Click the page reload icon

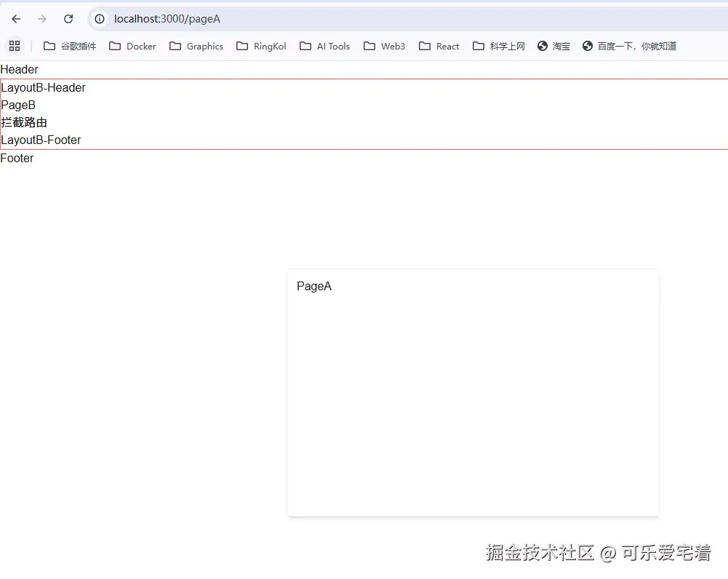coord(68,19)
